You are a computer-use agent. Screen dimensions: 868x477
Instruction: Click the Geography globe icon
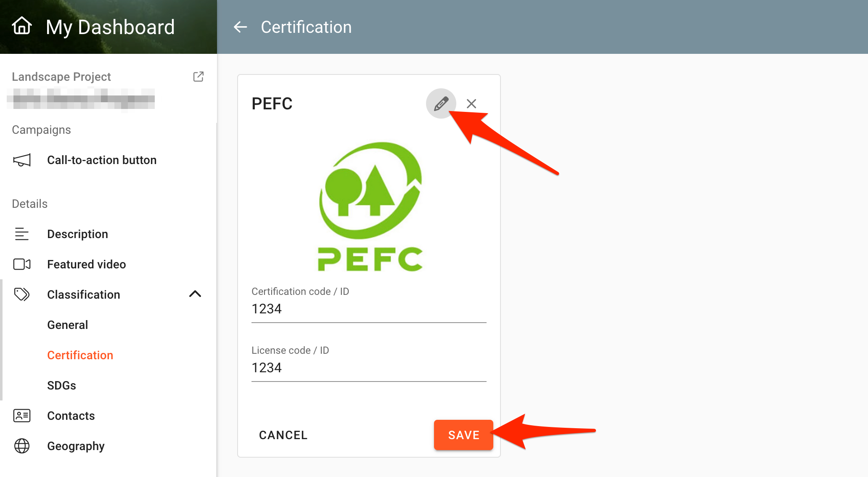(22, 446)
